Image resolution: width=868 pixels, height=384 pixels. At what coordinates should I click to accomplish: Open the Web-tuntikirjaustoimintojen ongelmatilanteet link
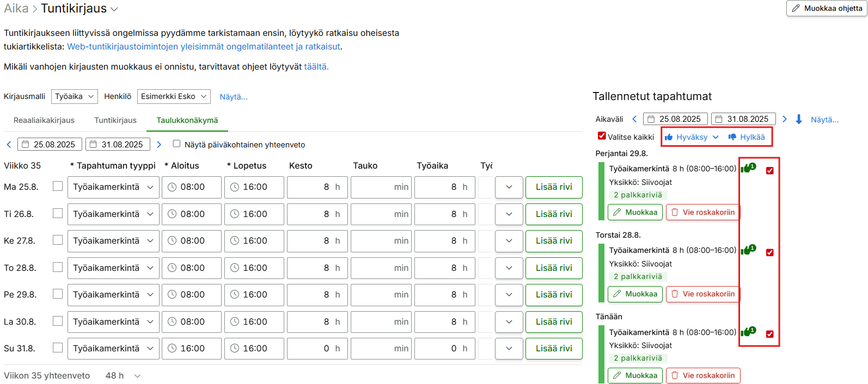point(204,47)
